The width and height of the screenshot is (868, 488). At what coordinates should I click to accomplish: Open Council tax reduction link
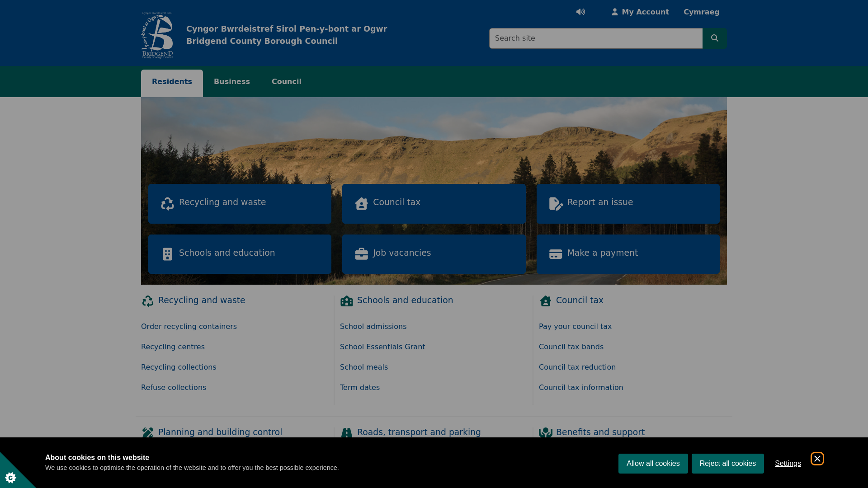577,367
